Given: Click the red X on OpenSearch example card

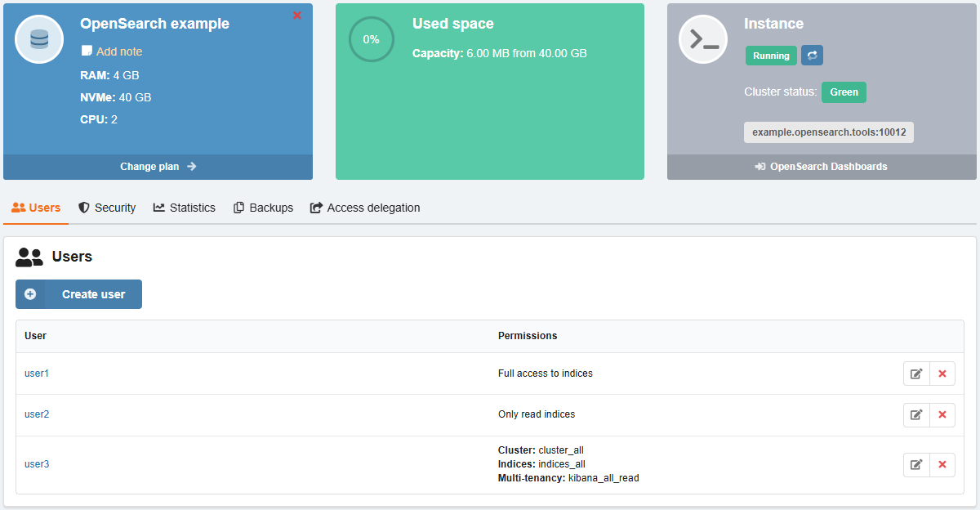Looking at the screenshot, I should pos(296,16).
